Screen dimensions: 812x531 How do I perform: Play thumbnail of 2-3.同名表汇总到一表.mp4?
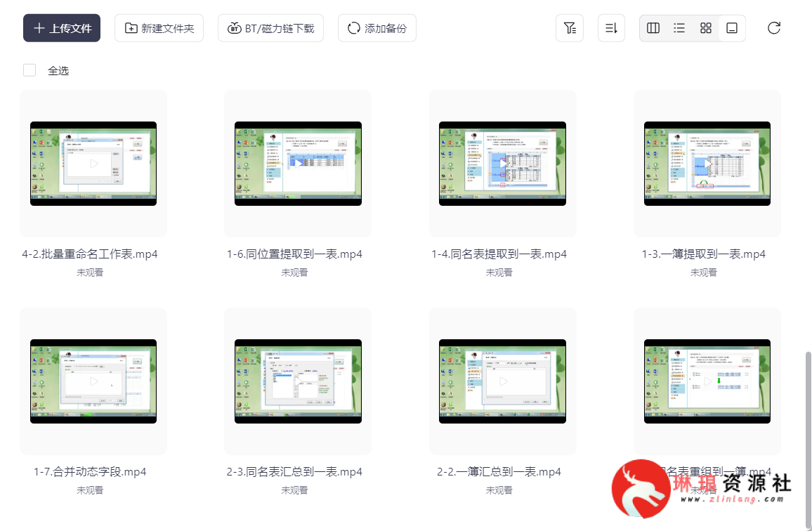298,381
